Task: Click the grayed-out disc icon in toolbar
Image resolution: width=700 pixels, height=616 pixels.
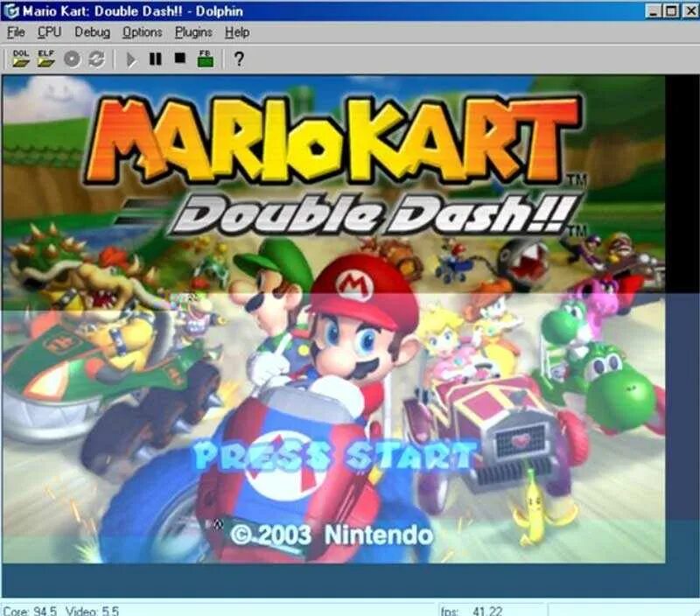Action: point(72,59)
